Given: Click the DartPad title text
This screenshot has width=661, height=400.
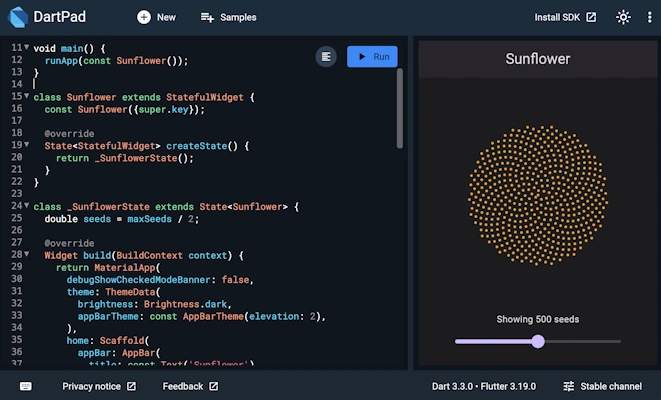Looking at the screenshot, I should [x=59, y=17].
